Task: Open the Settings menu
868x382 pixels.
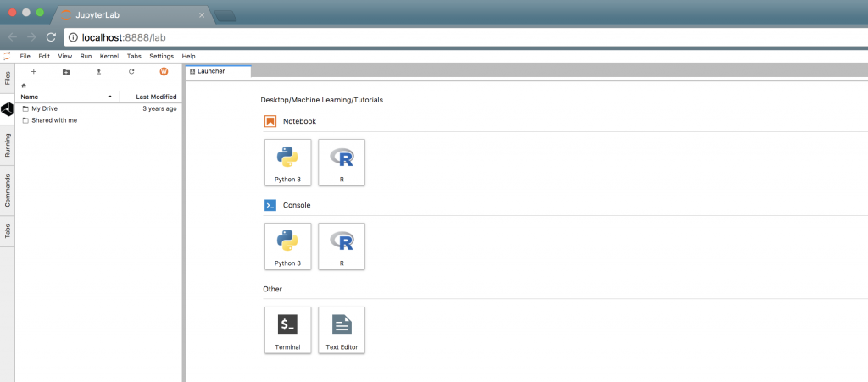Action: 161,56
